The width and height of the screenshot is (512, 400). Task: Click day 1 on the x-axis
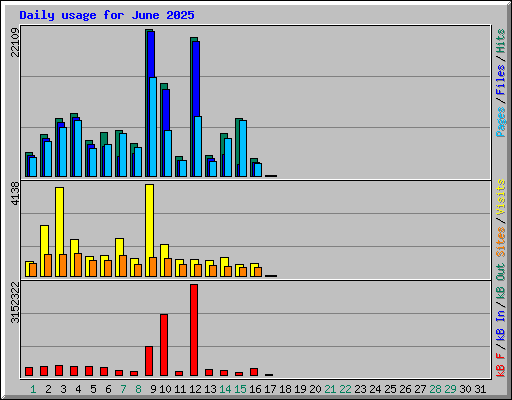pos(33,389)
